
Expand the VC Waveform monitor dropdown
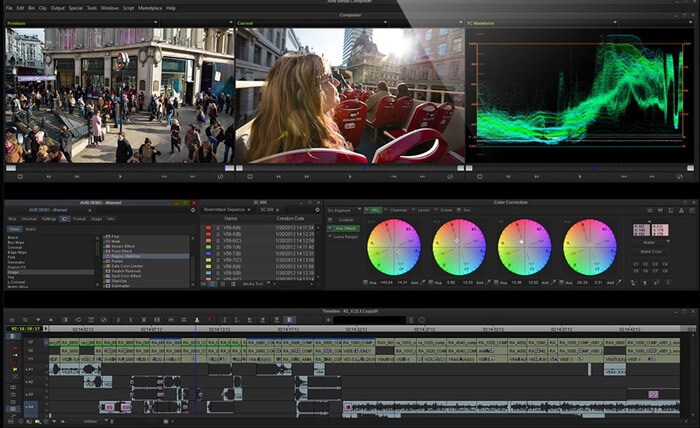coord(615,23)
